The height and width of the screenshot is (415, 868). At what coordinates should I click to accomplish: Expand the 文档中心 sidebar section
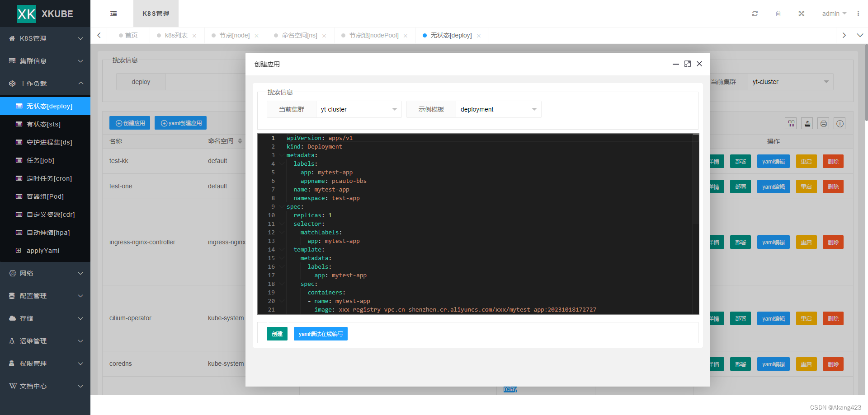[x=45, y=386]
